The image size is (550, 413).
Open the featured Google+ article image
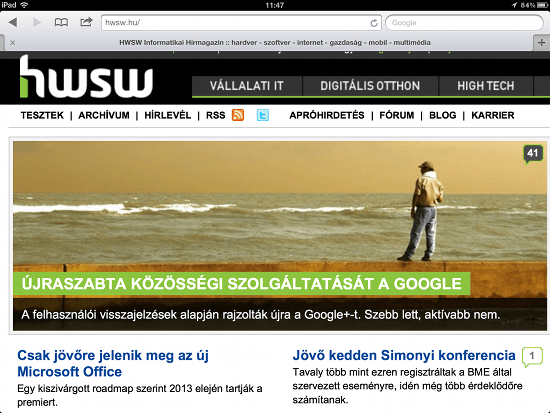tap(280, 236)
